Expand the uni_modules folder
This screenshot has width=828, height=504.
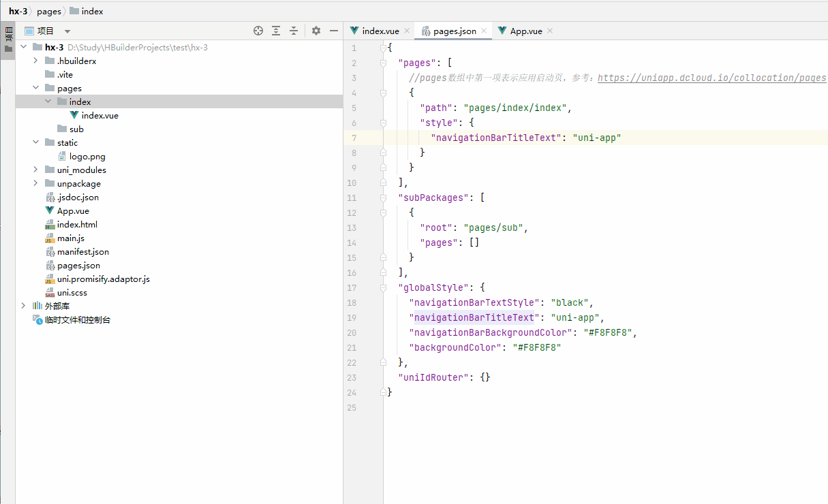[36, 170]
